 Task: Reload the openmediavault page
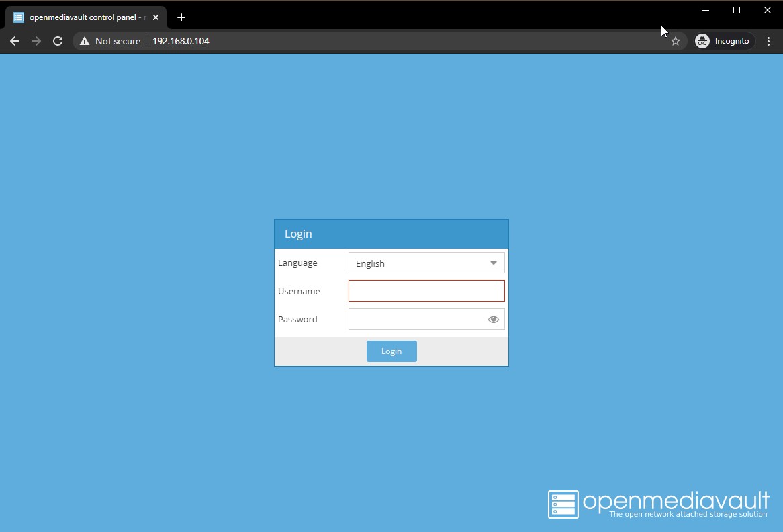(x=58, y=41)
